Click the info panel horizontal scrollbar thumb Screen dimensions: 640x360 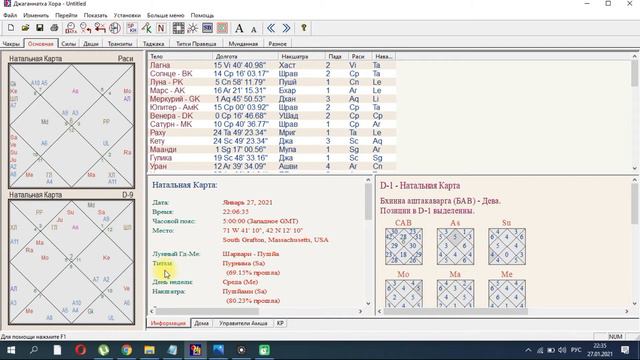(207, 311)
